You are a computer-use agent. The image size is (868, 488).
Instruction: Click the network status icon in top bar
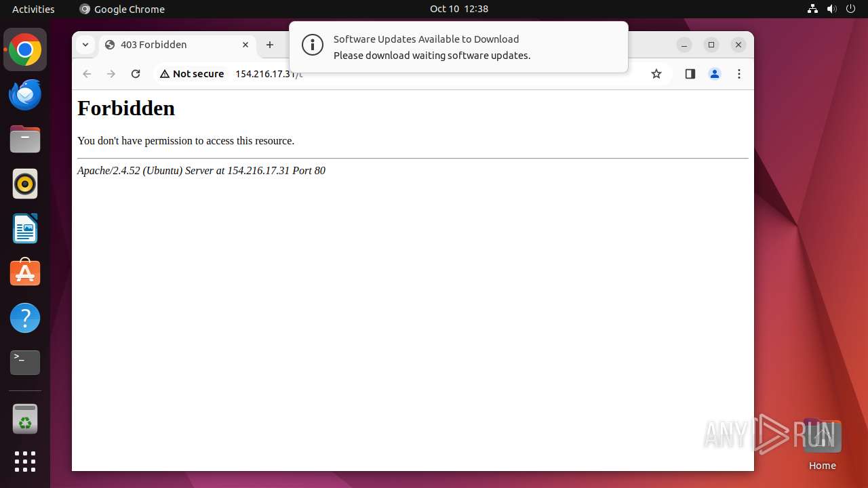(812, 9)
